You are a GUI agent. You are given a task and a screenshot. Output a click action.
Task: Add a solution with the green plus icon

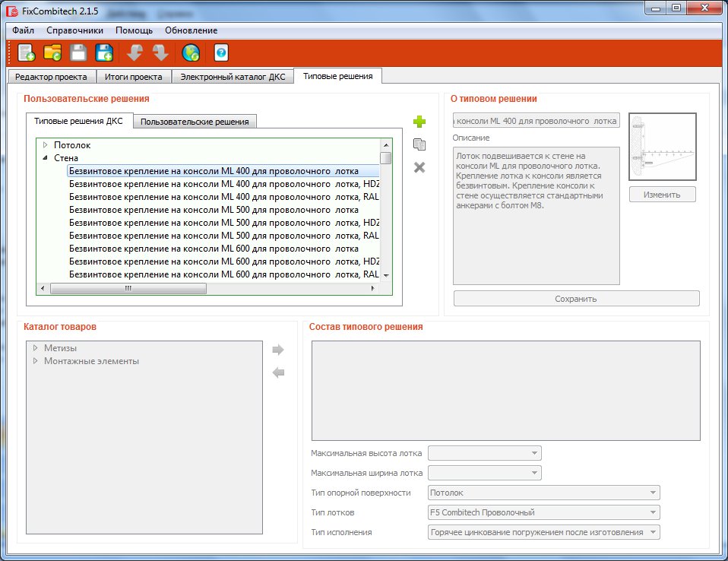tap(419, 122)
